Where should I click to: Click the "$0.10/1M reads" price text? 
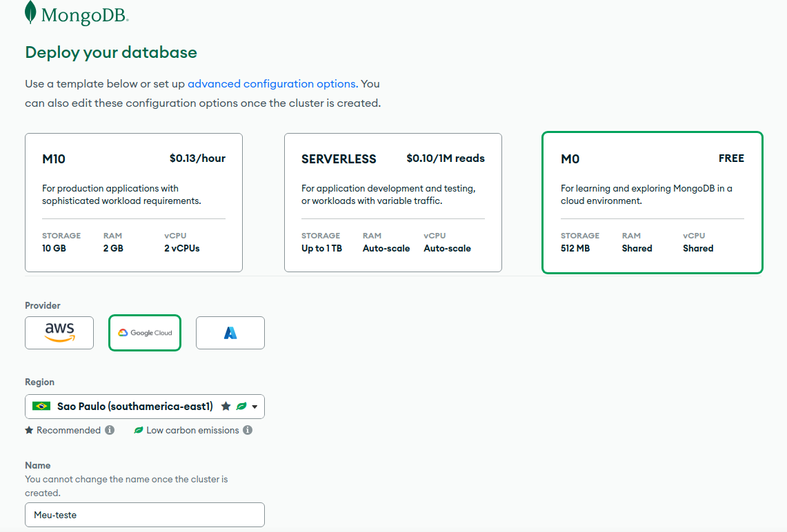pyautogui.click(x=446, y=158)
